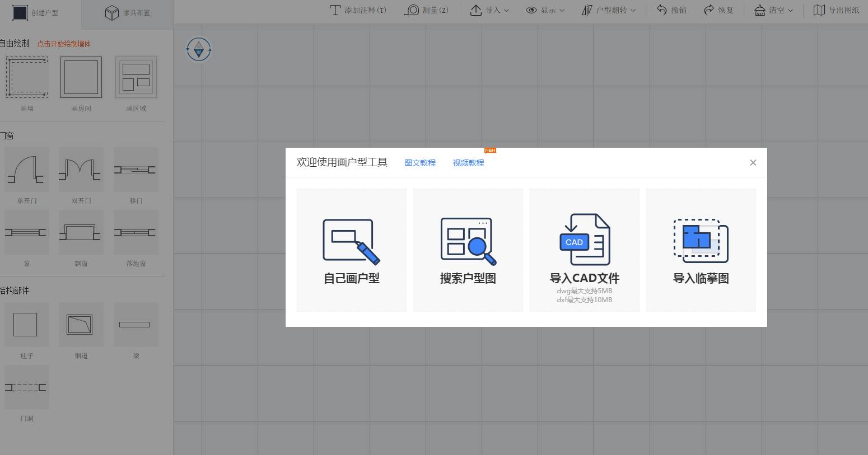The image size is (868, 455).
Task: Choose the 移门 sliding door icon
Action: tap(136, 170)
